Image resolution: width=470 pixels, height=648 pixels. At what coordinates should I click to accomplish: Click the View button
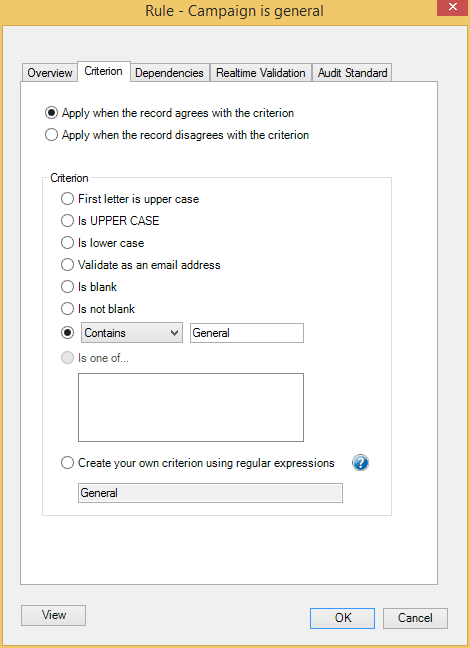(x=54, y=615)
